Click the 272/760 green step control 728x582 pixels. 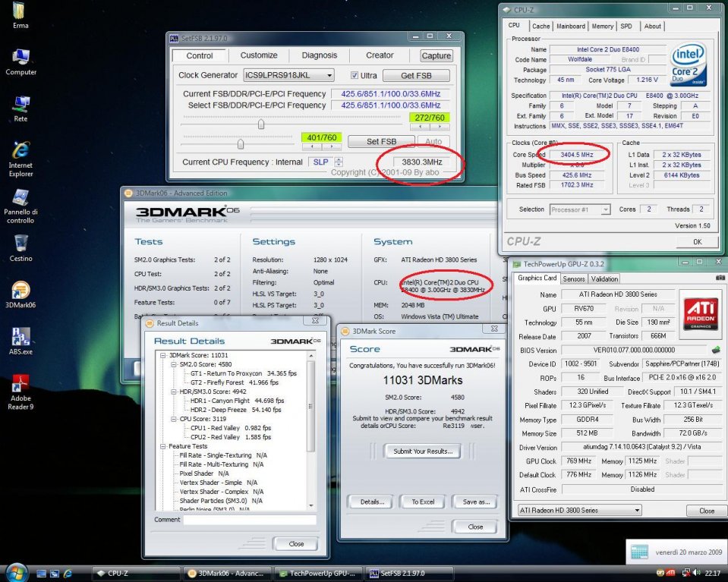430,118
